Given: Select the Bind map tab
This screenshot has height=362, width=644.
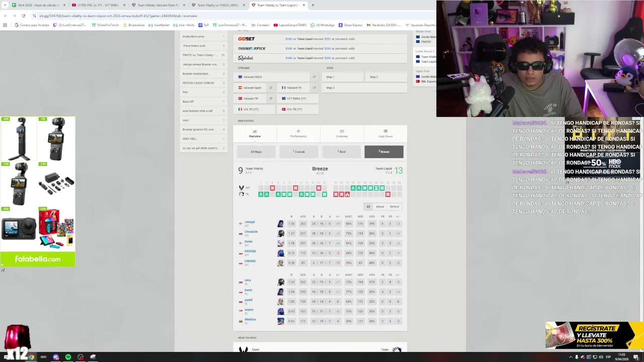Looking at the screenshot, I should coord(342,152).
